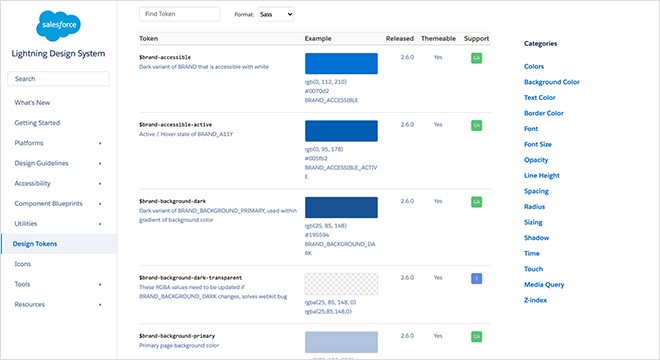
Task: Jump to Z-index category
Action: [535, 300]
